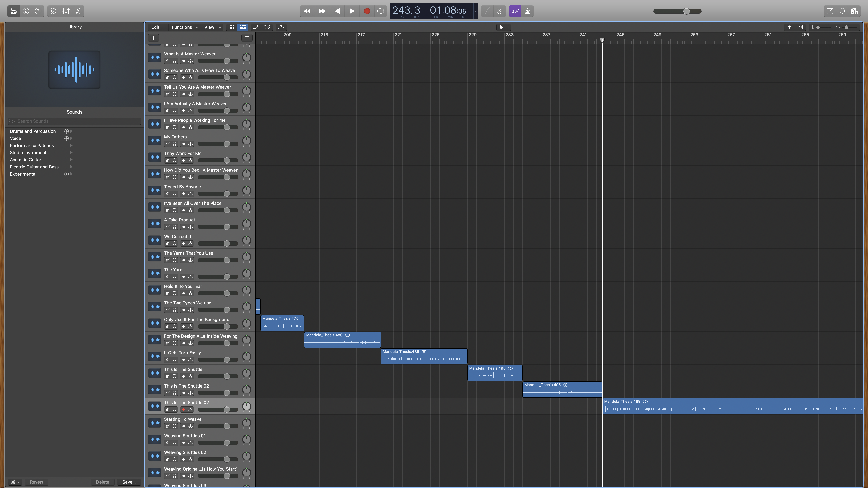Disable record enable on selected Shuttle 02 track
This screenshot has height=488, width=868.
pyautogui.click(x=183, y=410)
